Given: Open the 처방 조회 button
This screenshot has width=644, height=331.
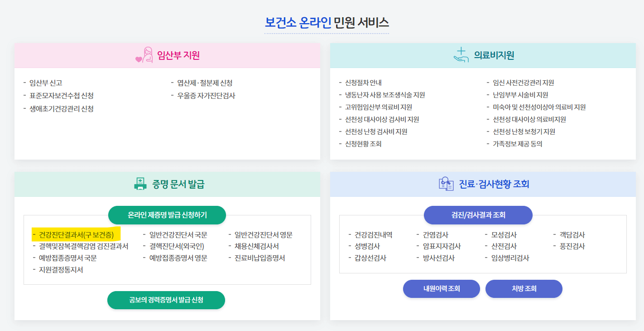Looking at the screenshot, I should click(524, 288).
